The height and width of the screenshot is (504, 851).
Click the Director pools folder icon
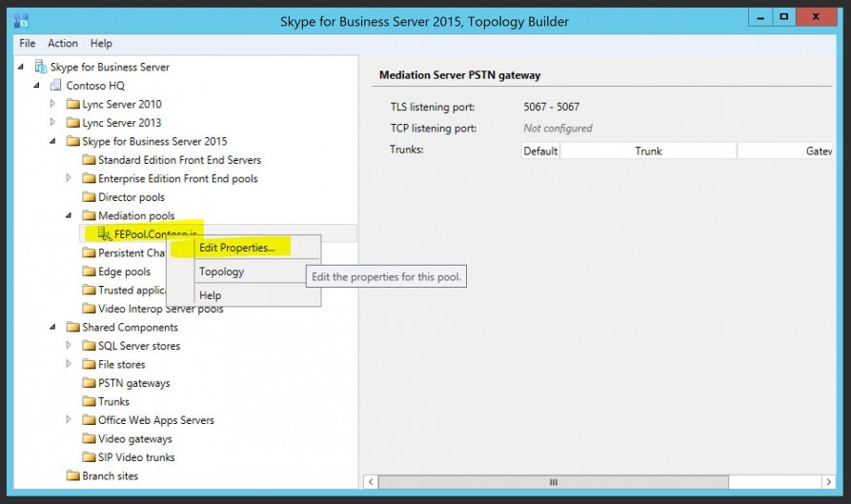tap(89, 197)
